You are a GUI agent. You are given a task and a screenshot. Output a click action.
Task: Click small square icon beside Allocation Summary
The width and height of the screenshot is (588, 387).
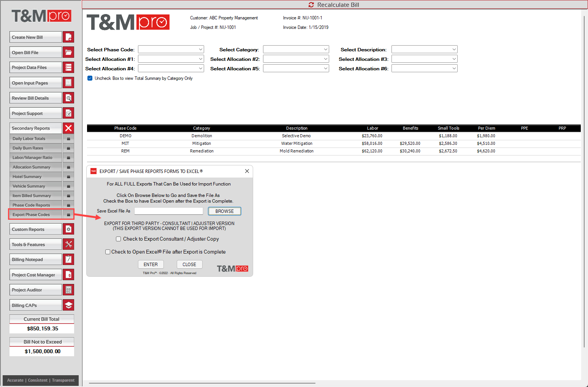point(68,167)
